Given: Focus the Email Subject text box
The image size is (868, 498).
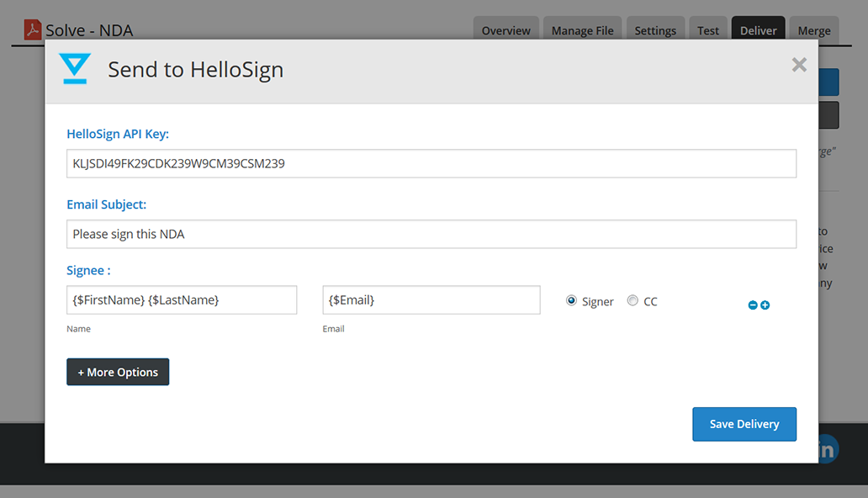Looking at the screenshot, I should [431, 235].
